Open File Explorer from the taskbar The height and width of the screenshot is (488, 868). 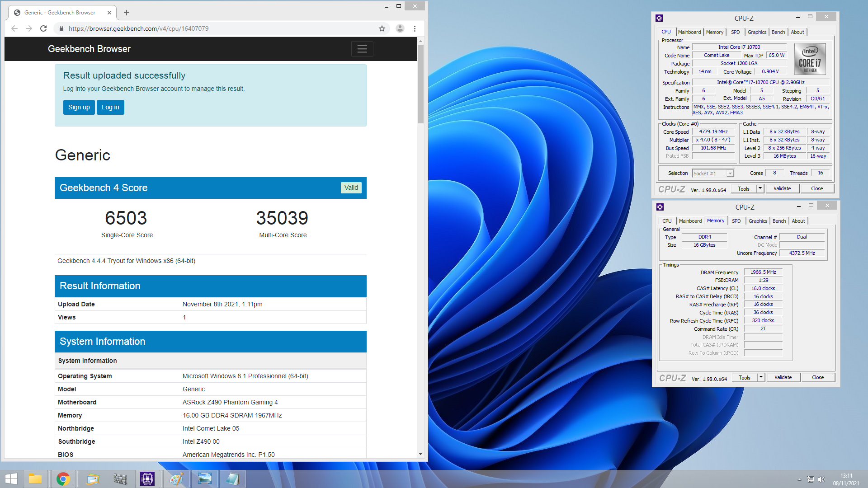(x=35, y=479)
